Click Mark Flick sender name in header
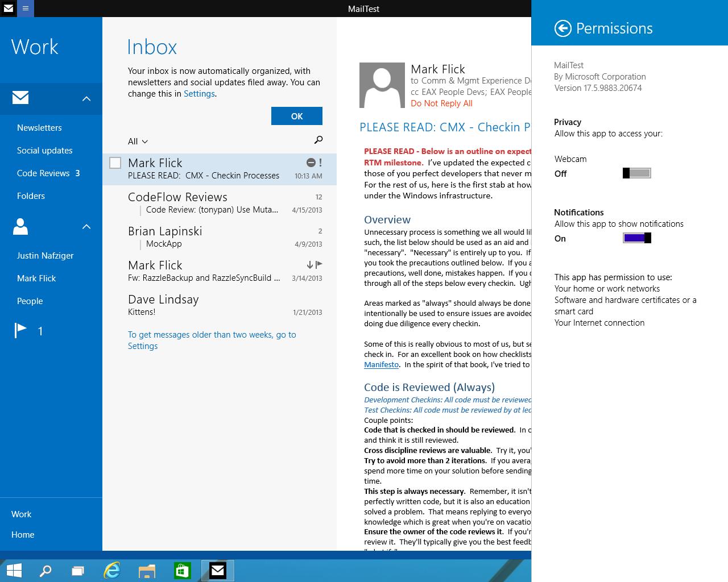728x582 pixels. (438, 69)
